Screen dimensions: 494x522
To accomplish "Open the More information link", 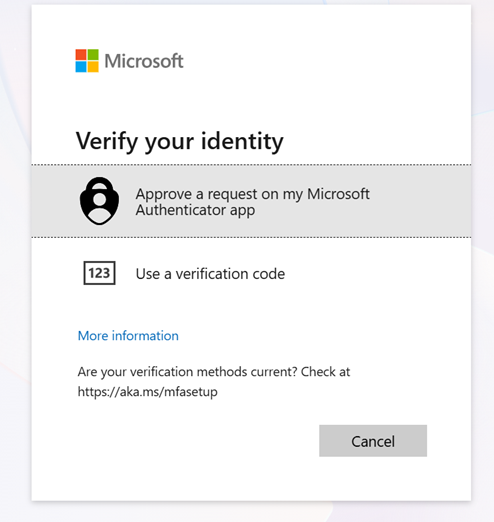I will click(128, 335).
